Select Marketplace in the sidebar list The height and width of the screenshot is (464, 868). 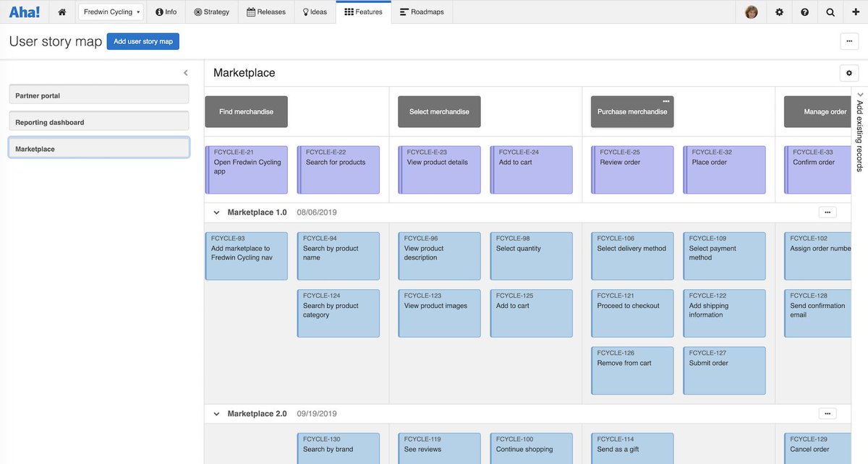click(x=99, y=148)
